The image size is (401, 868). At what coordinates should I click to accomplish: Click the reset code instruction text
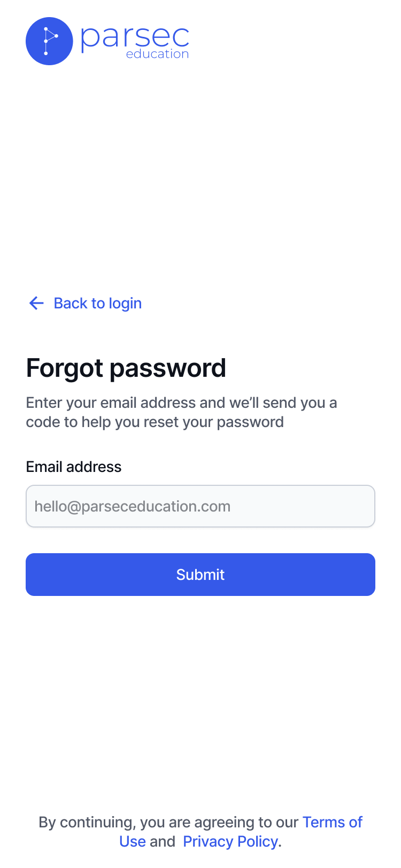click(181, 412)
